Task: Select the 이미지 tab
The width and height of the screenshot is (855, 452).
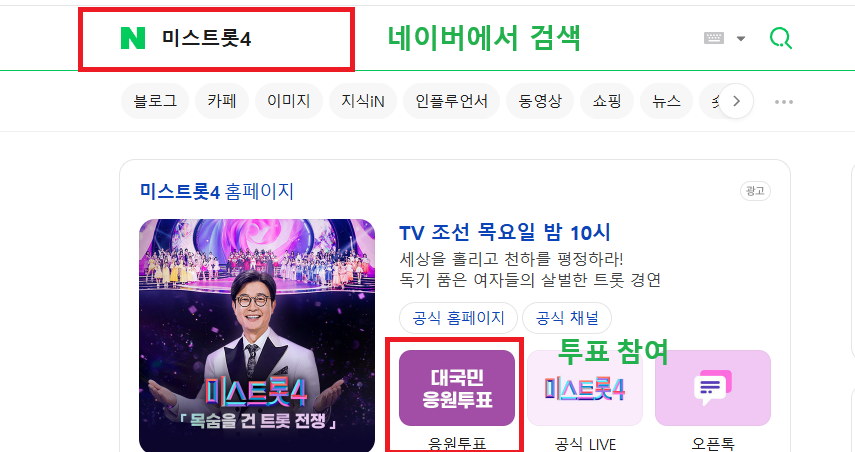Action: (288, 101)
